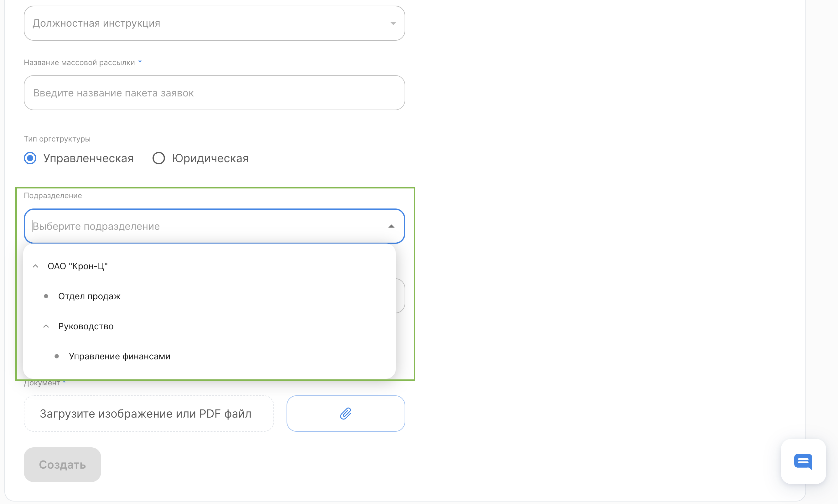Click the paperclip attach file button
The height and width of the screenshot is (504, 838).
[346, 414]
